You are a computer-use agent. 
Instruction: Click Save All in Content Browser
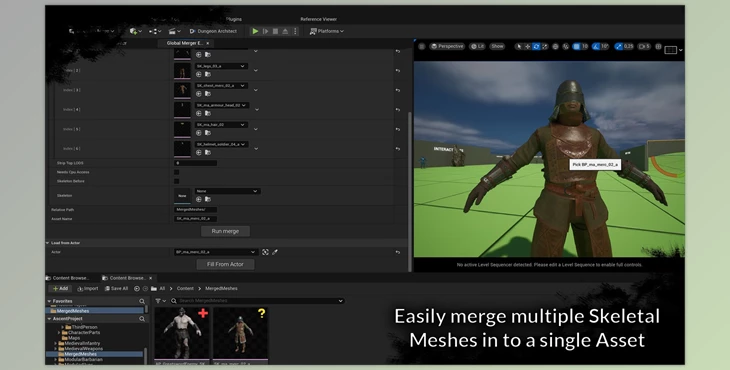pos(116,289)
